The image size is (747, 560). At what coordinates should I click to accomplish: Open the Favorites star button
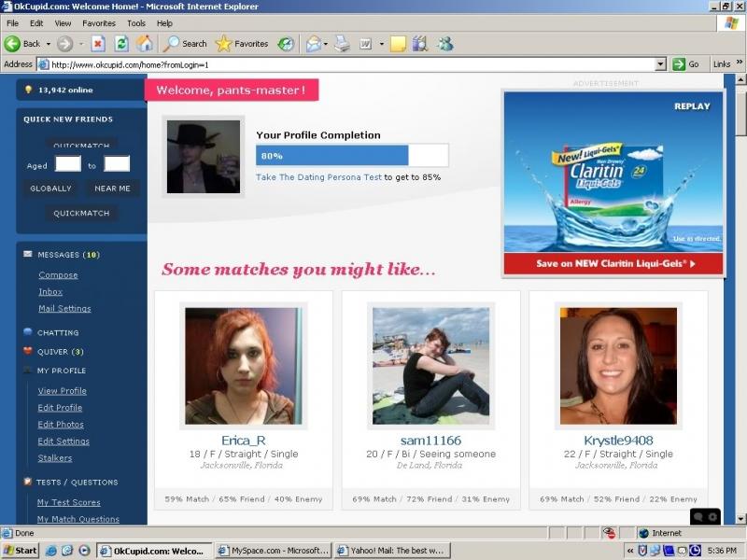242,44
